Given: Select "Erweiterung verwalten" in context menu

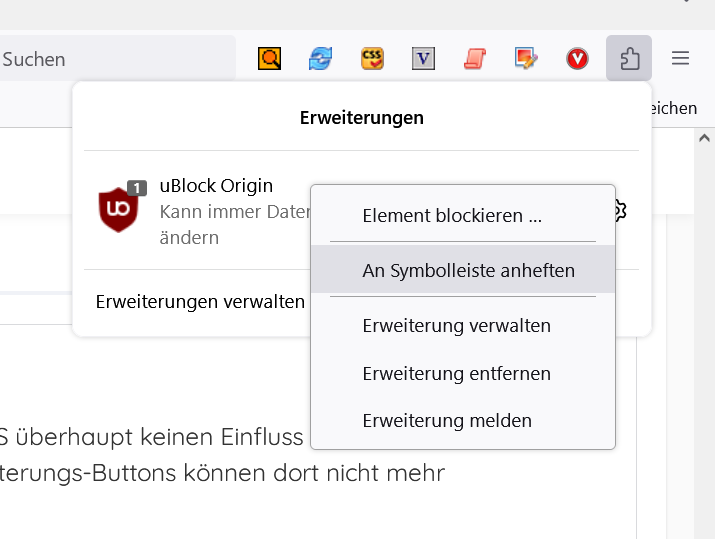Looking at the screenshot, I should click(456, 325).
